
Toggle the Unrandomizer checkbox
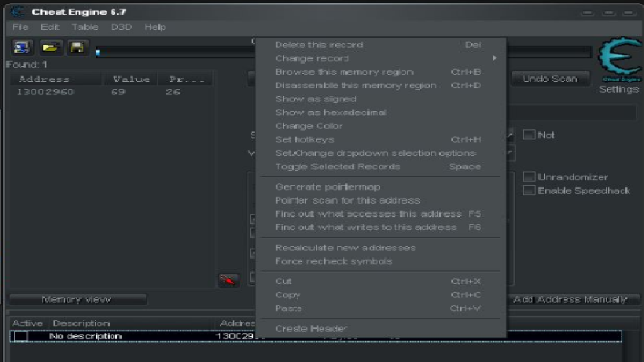(x=529, y=177)
